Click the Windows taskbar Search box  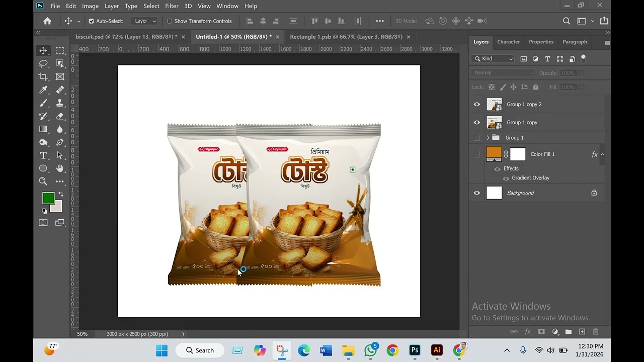[200, 350]
